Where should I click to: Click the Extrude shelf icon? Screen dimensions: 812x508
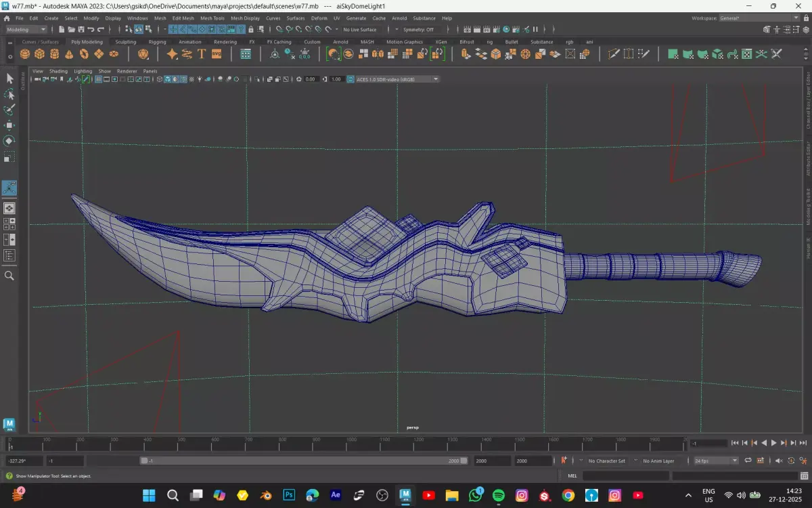click(466, 54)
